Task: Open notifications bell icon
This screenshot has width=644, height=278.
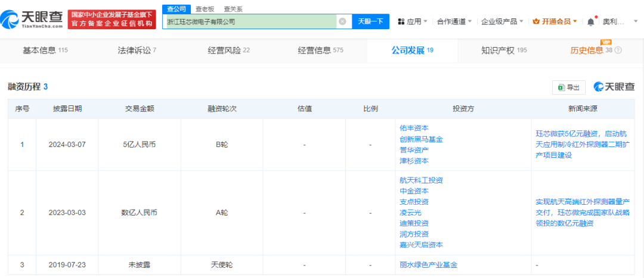Action: coord(590,21)
